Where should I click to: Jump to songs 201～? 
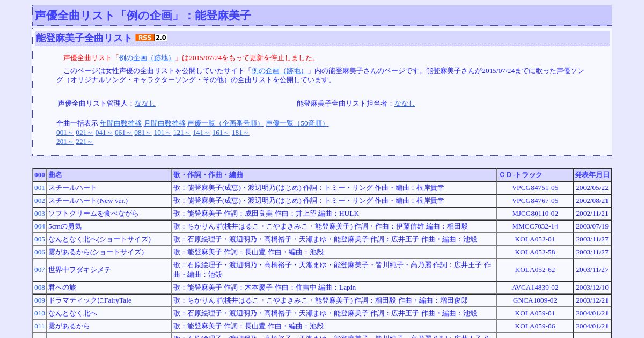pyautogui.click(x=65, y=142)
